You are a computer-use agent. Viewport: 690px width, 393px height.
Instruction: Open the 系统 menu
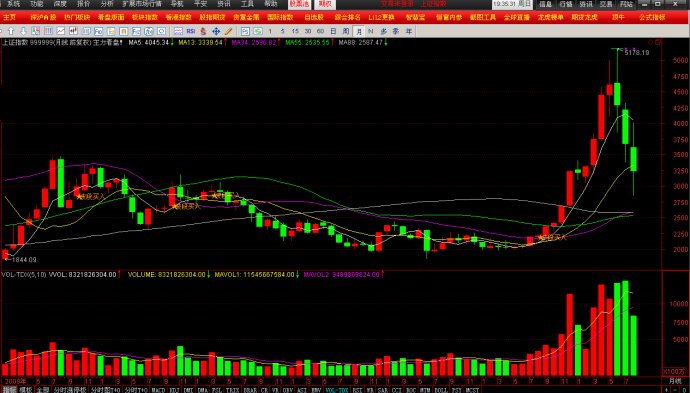[x=13, y=4]
